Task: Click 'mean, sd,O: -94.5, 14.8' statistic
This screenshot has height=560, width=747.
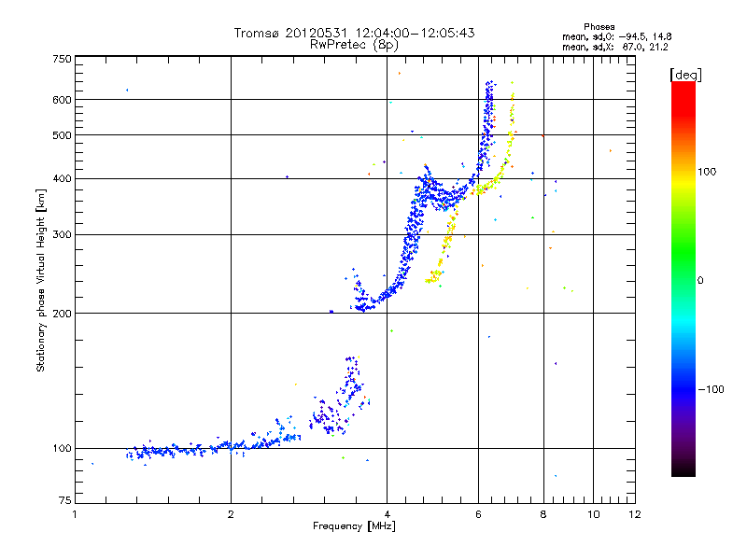Action: [x=617, y=36]
